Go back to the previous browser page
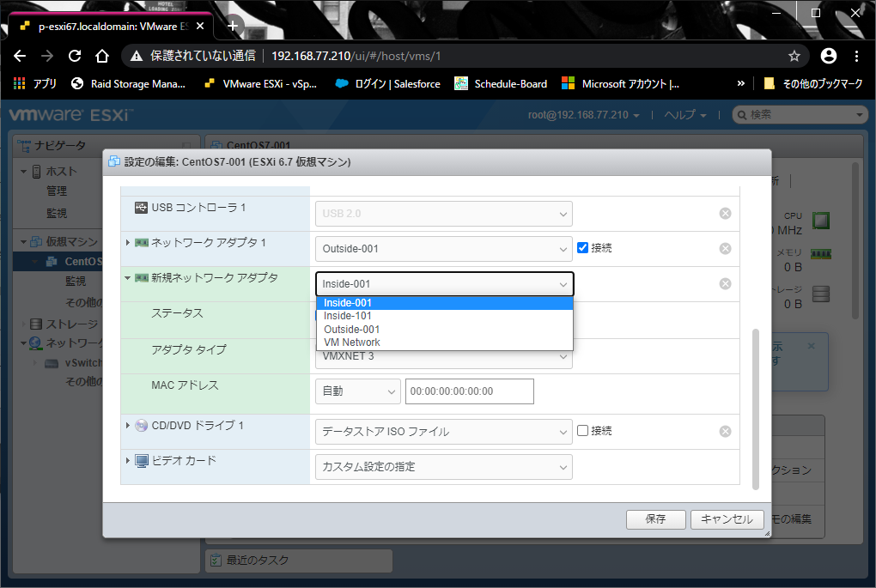The width and height of the screenshot is (876, 588). [x=20, y=56]
